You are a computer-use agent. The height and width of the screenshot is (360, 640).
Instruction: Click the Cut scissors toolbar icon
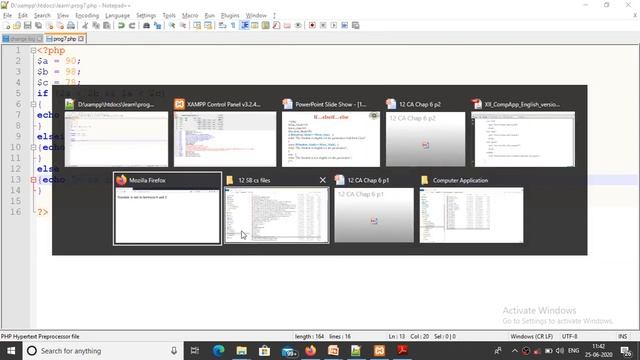pos(85,25)
